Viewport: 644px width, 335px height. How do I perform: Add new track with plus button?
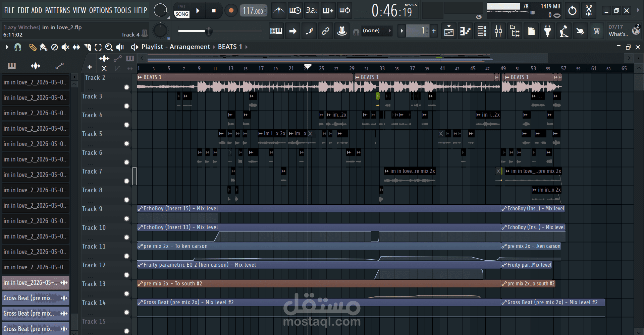click(90, 67)
